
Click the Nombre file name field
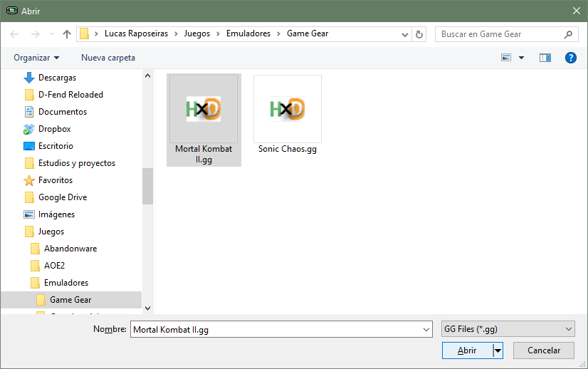[x=281, y=329]
